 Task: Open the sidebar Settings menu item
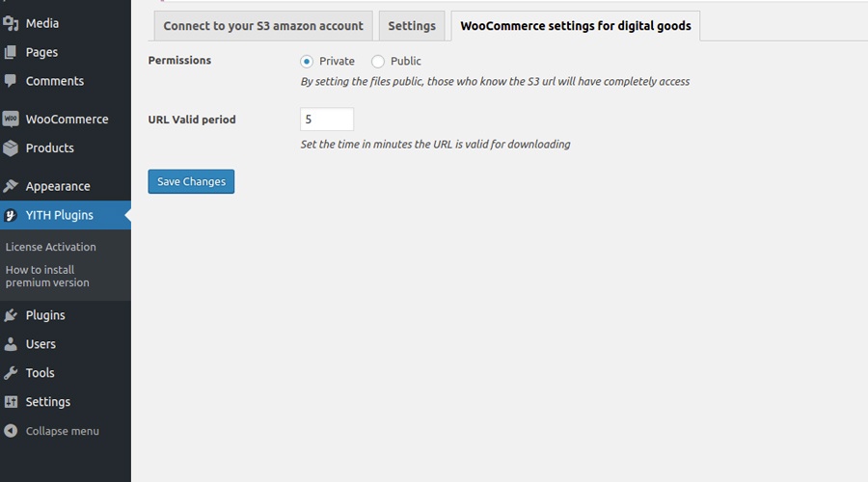66,402
